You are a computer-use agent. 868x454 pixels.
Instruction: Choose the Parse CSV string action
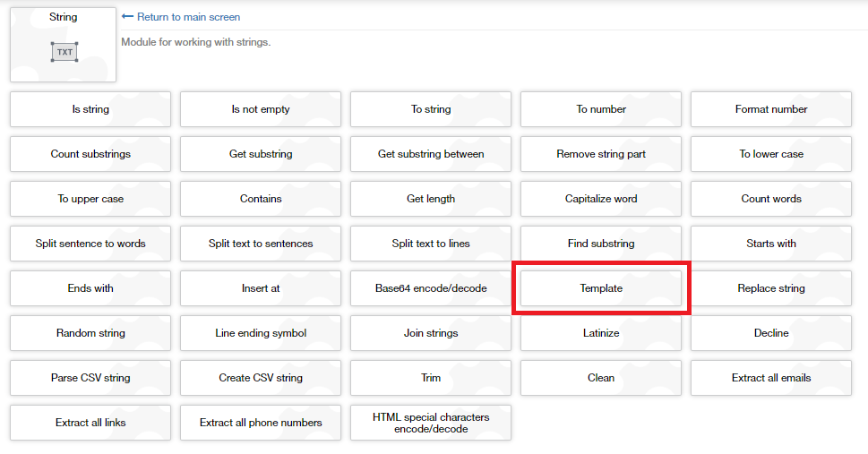tap(90, 378)
